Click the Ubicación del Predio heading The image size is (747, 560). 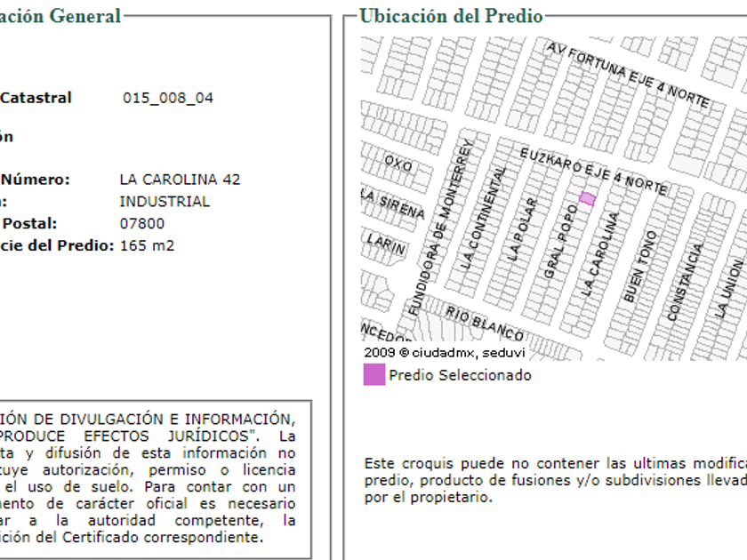tap(451, 16)
